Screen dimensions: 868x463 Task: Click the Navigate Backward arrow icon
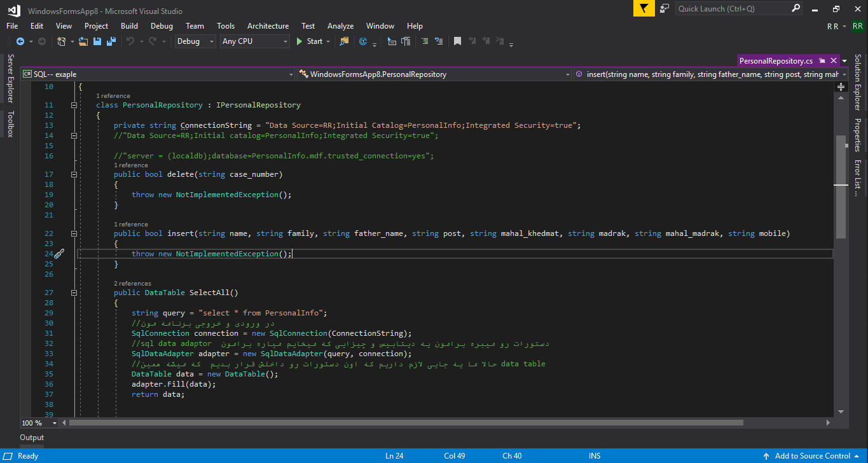pos(20,41)
